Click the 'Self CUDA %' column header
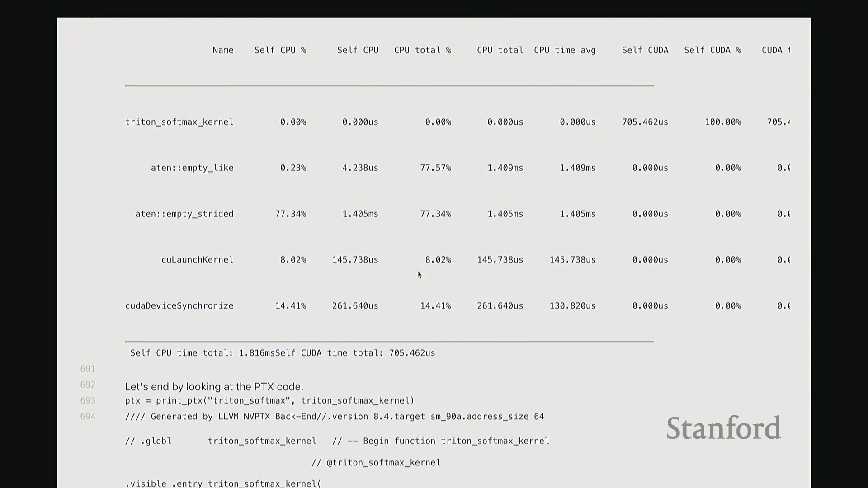This screenshot has height=488, width=868. coord(712,50)
